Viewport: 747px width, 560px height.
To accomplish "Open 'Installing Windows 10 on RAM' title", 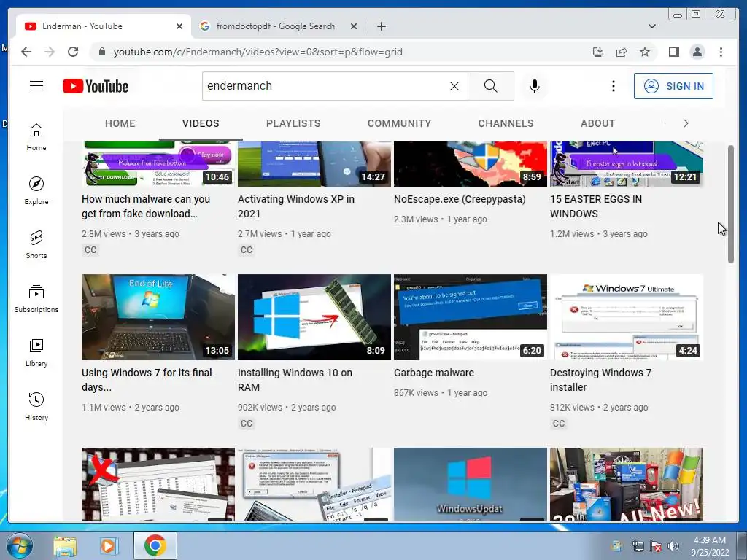I will click(x=295, y=379).
